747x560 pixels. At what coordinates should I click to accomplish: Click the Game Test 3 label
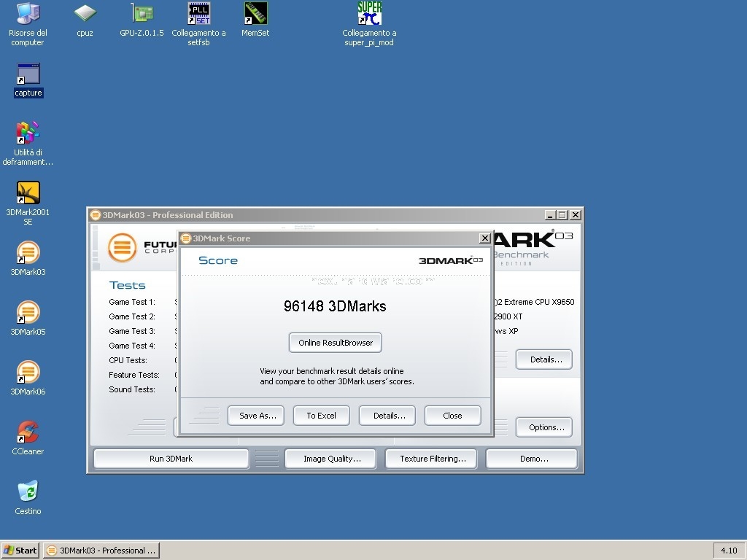coord(132,332)
